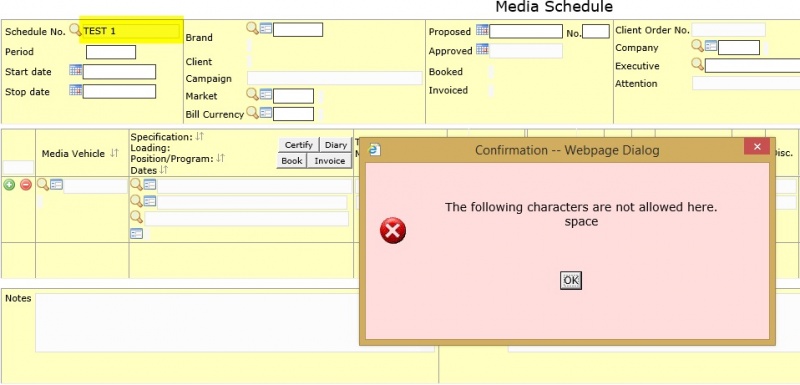Screen dimensions: 800x385
Task: Click the Start date input field
Action: (x=119, y=71)
